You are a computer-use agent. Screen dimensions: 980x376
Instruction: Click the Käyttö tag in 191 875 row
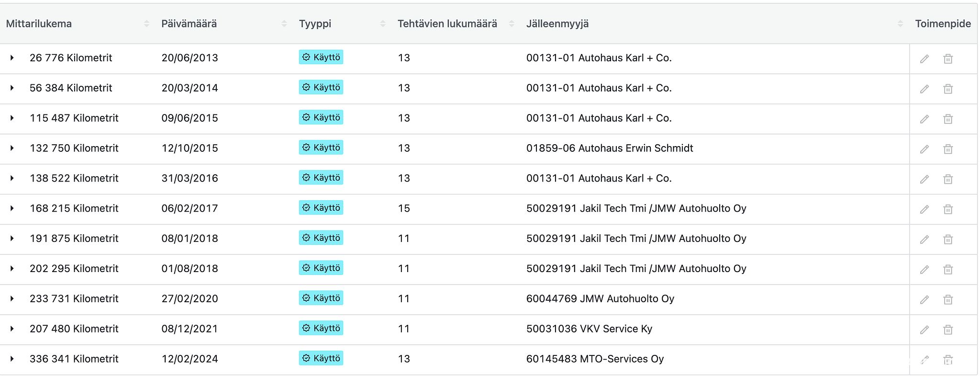point(321,238)
